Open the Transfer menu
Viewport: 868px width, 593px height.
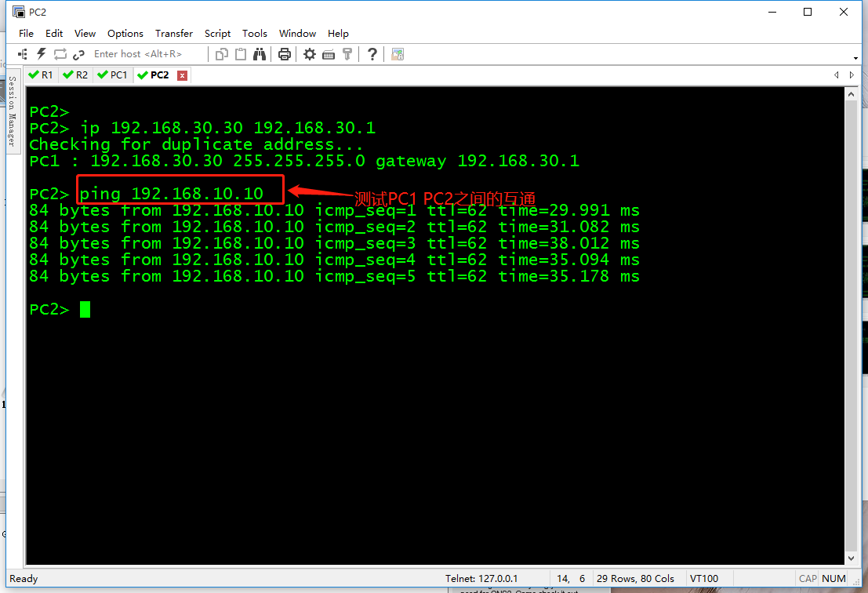[x=174, y=33]
